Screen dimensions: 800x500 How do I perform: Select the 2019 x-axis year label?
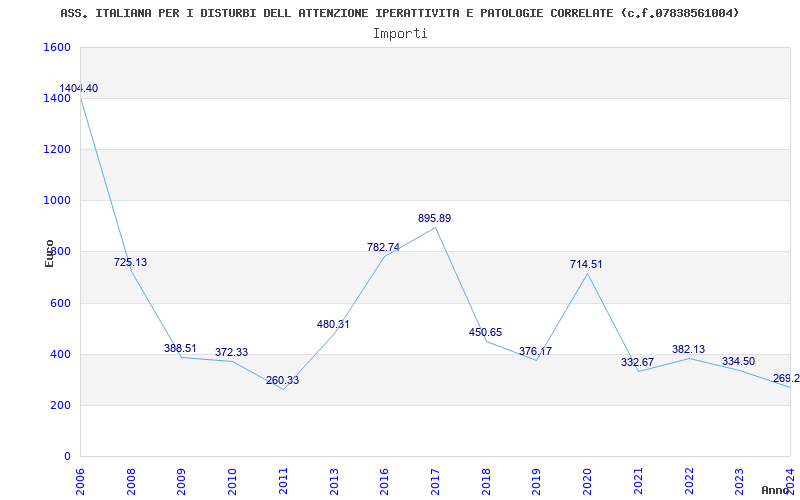point(537,482)
